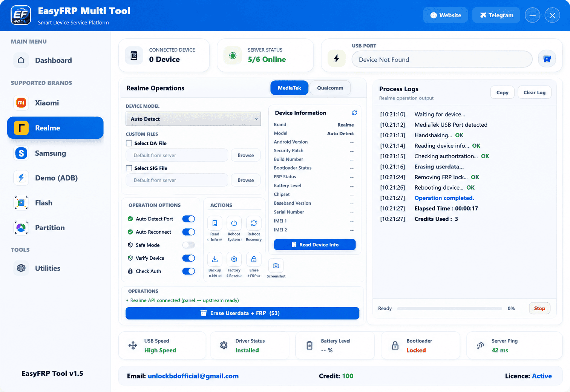Click the 42 ms server ping value
Image resolution: width=570 pixels, height=392 pixels.
pos(500,350)
